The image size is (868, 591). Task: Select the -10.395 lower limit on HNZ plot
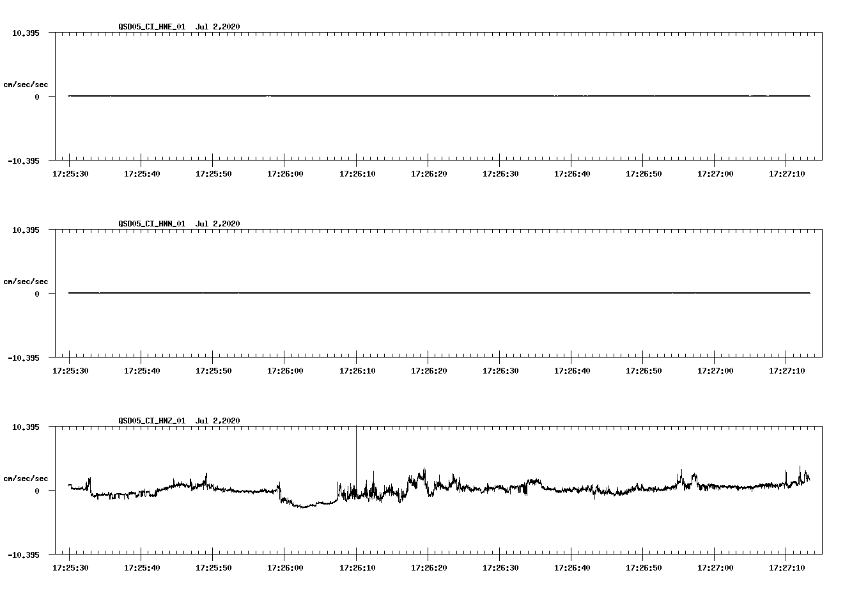[23, 555]
